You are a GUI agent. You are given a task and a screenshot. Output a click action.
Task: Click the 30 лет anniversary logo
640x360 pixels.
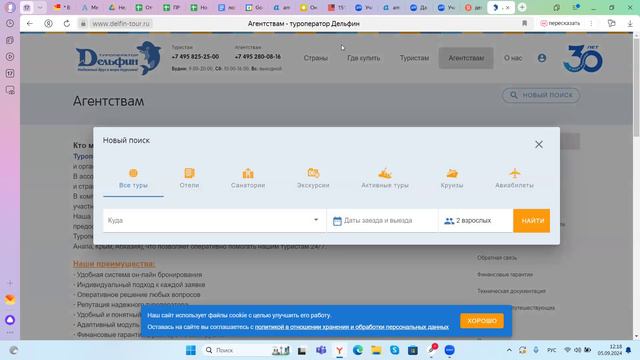583,58
